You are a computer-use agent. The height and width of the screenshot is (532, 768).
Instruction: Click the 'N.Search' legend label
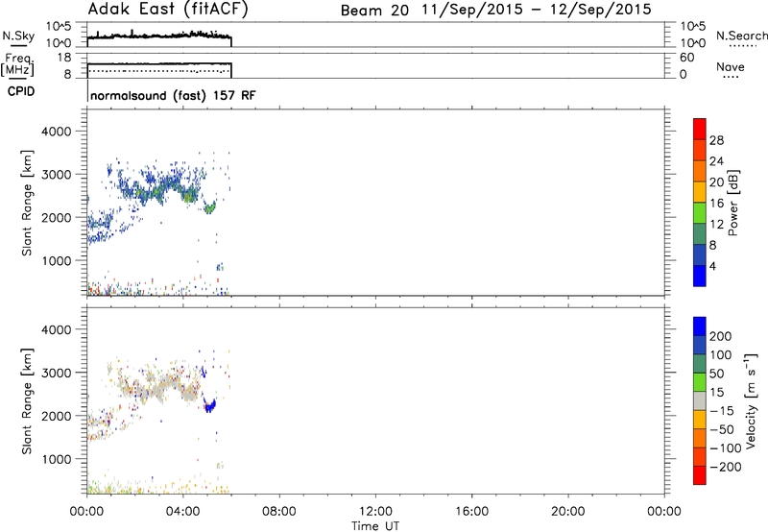tap(742, 36)
